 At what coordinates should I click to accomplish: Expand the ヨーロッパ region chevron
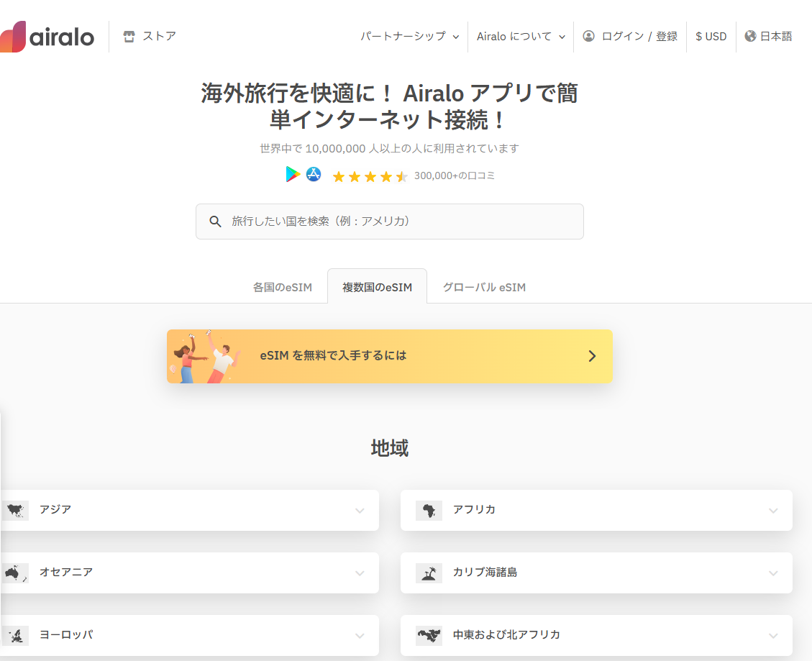[360, 636]
